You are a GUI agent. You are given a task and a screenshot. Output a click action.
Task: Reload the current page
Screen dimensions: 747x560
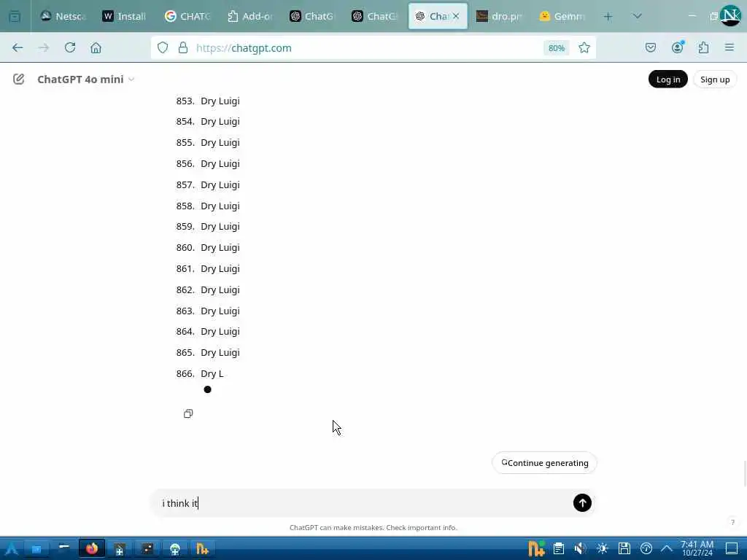tap(70, 47)
